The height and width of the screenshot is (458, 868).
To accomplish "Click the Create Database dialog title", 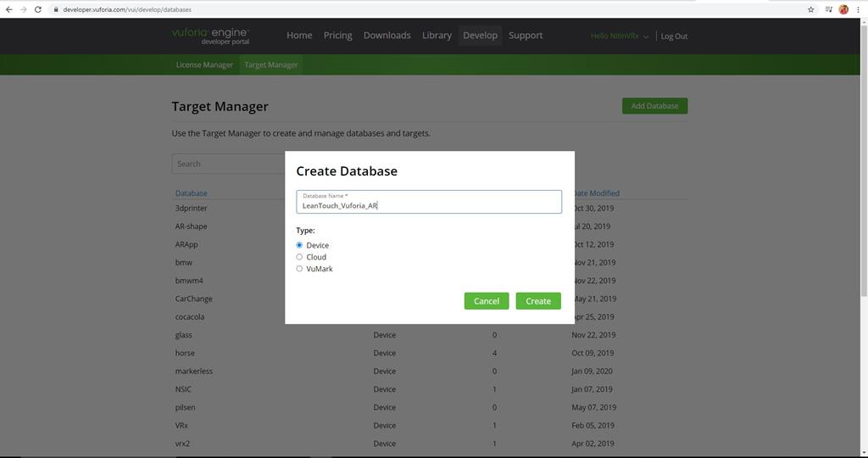I will coord(347,171).
